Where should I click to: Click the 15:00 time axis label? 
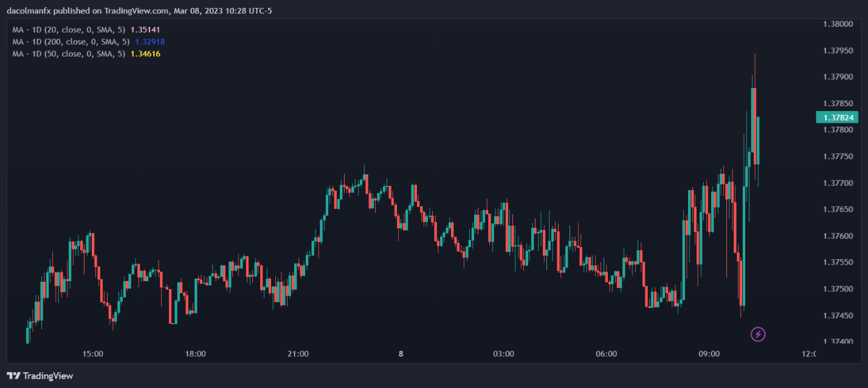tap(92, 354)
